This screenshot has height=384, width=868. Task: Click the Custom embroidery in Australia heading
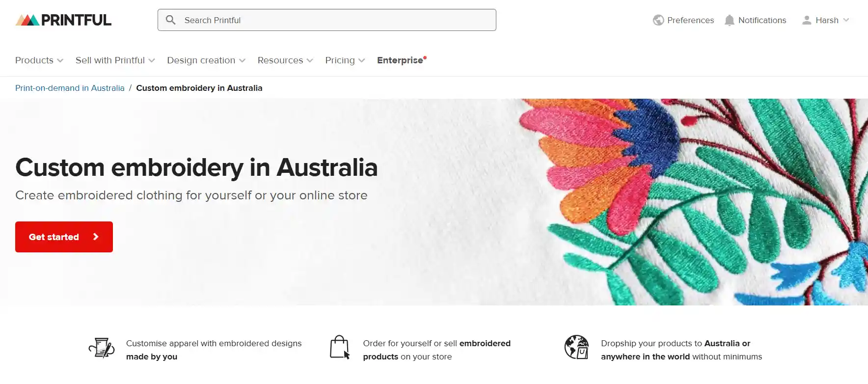click(x=196, y=167)
